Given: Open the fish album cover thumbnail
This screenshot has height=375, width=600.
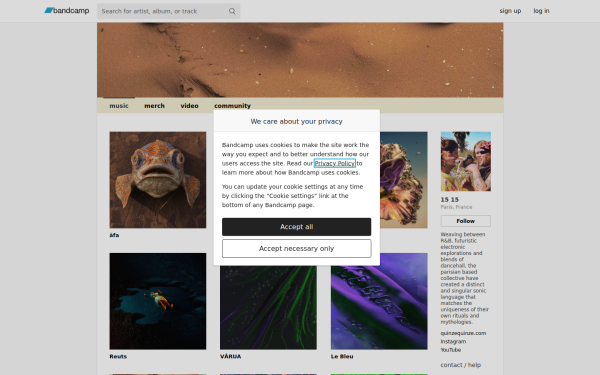Looking at the screenshot, I should point(158,180).
